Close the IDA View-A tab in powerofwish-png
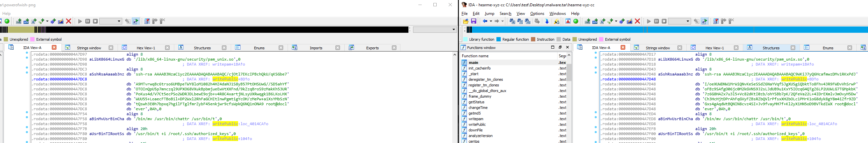The width and height of the screenshot is (868, 143). coord(54,47)
